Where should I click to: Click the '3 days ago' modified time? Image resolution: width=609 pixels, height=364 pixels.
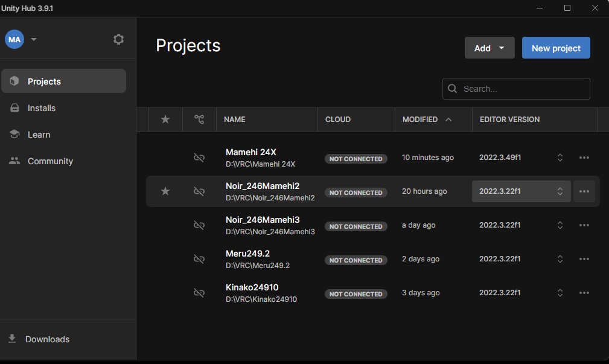click(421, 293)
